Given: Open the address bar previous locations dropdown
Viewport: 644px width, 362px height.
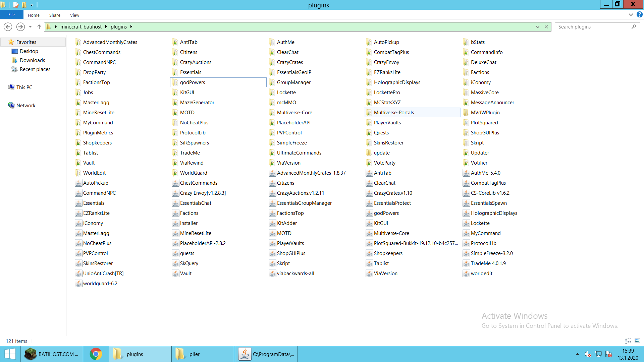Looking at the screenshot, I should click(x=538, y=27).
